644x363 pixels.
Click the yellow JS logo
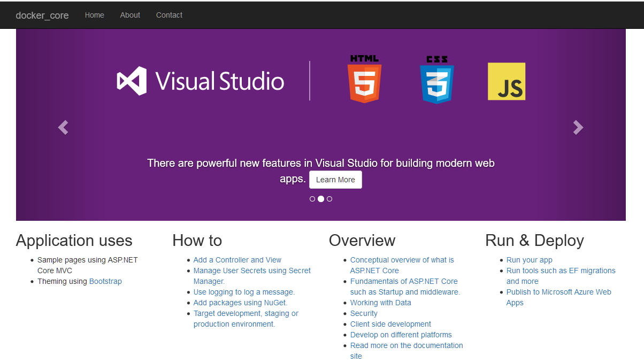coord(507,81)
